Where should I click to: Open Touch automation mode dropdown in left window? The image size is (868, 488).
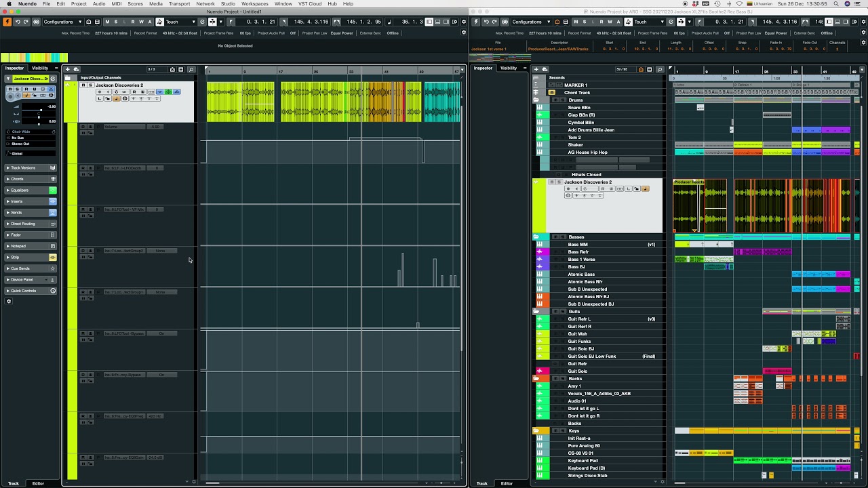coord(180,22)
